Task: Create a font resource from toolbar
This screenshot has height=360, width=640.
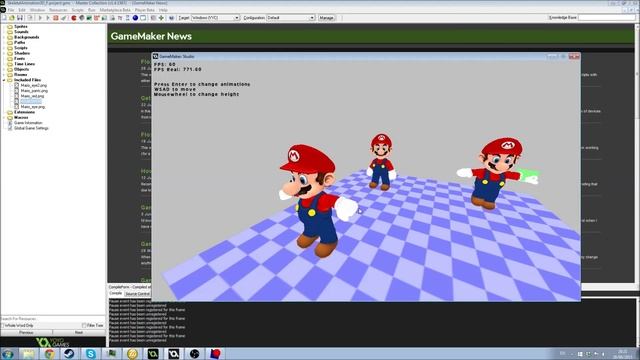Action: click(120, 18)
